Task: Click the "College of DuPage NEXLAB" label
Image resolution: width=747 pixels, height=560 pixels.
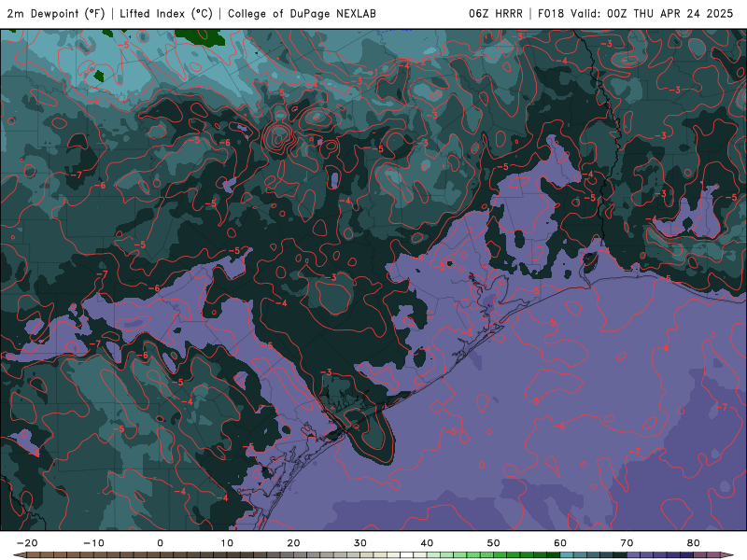Action: (x=302, y=13)
